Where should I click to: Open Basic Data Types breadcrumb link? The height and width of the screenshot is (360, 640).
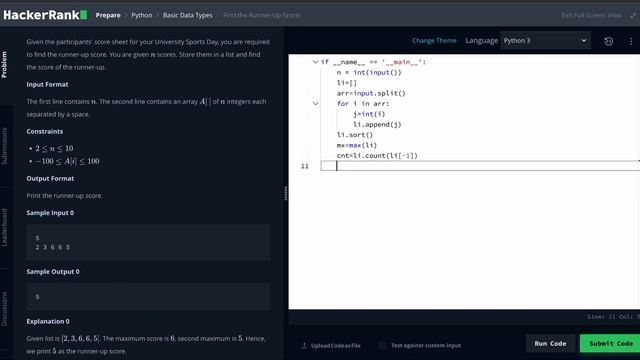(x=188, y=15)
